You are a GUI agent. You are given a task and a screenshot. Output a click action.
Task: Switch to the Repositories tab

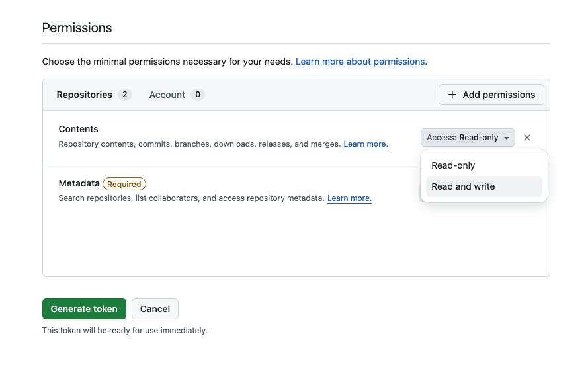[84, 95]
